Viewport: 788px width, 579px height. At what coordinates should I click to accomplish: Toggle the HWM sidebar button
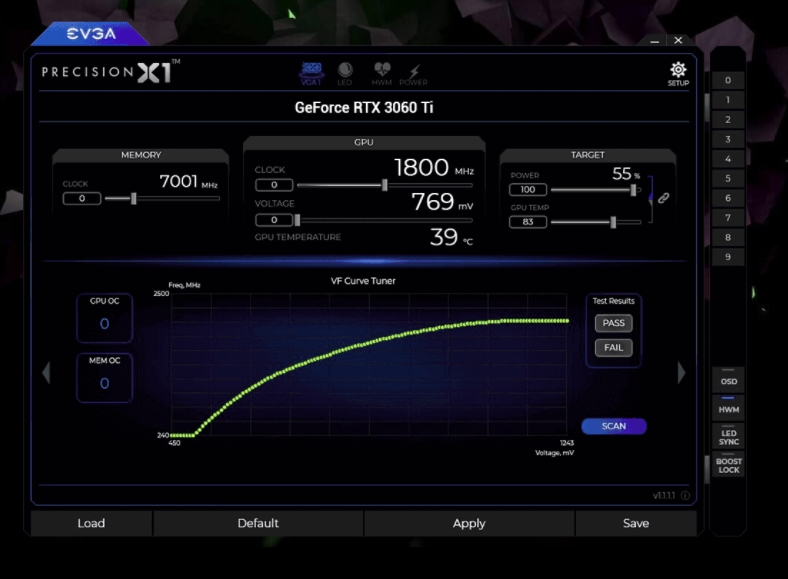[x=728, y=409]
